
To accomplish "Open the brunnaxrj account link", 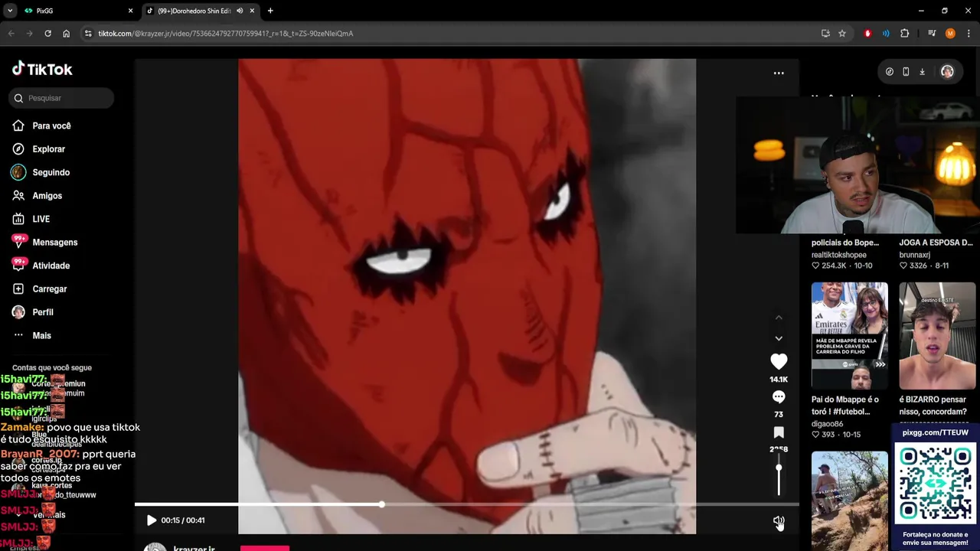I will pos(914,255).
